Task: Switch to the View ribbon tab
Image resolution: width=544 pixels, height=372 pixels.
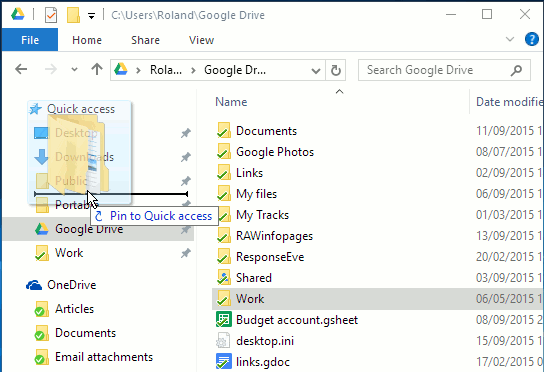Action: click(201, 40)
